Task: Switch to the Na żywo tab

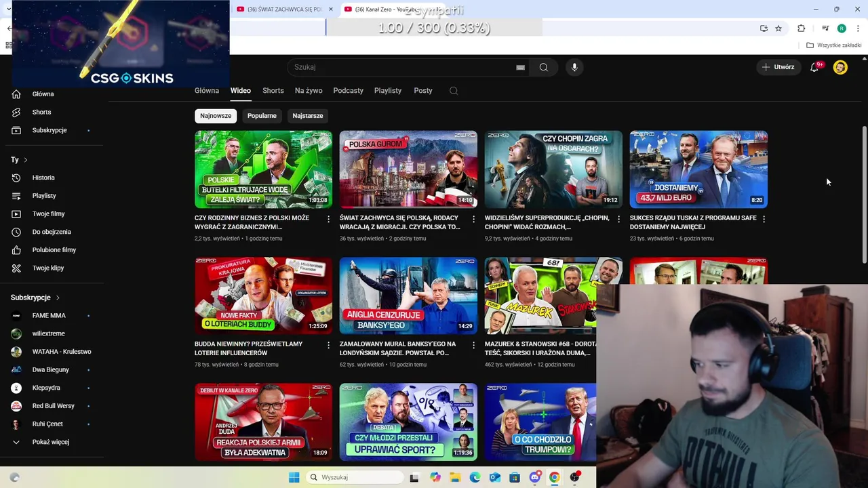Action: click(309, 91)
